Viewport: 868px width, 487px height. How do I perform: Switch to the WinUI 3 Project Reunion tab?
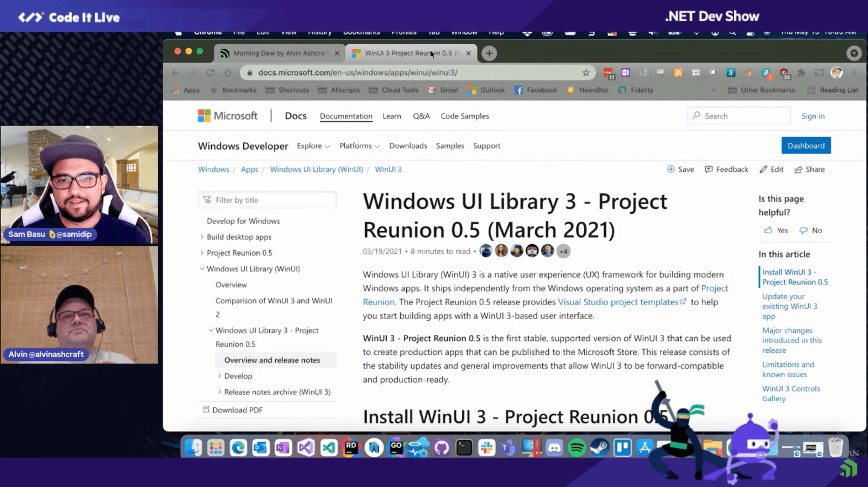[x=411, y=53]
